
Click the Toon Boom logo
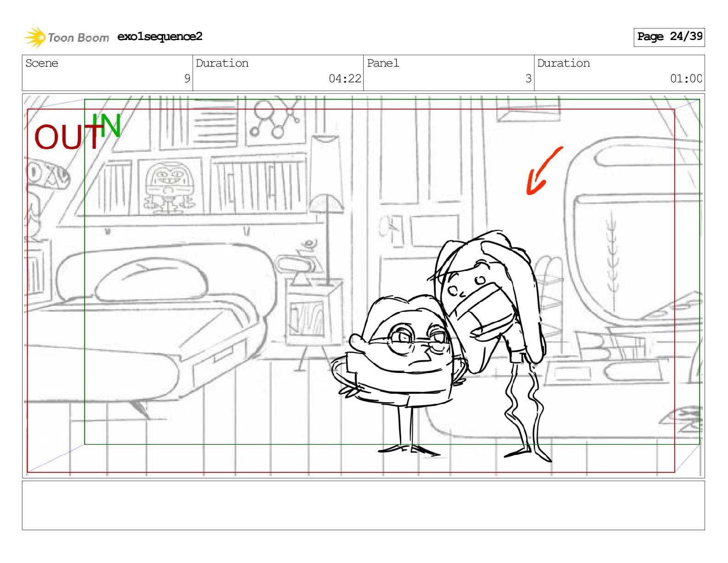point(67,37)
